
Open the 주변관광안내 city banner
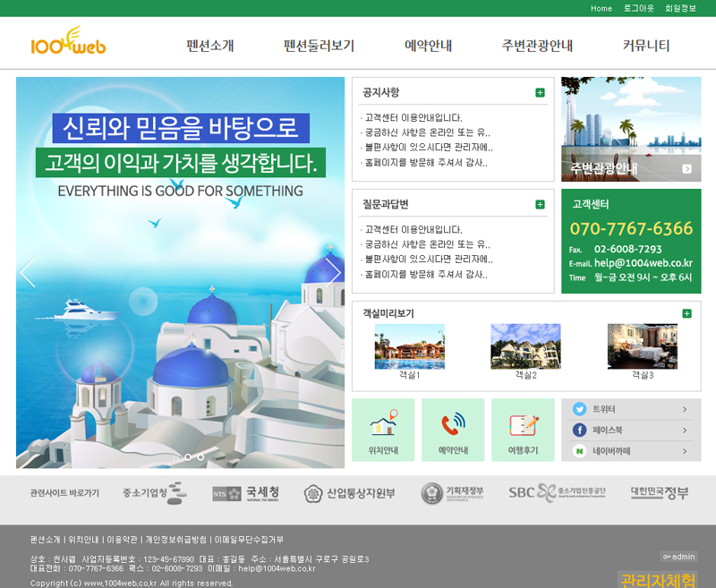[631, 129]
